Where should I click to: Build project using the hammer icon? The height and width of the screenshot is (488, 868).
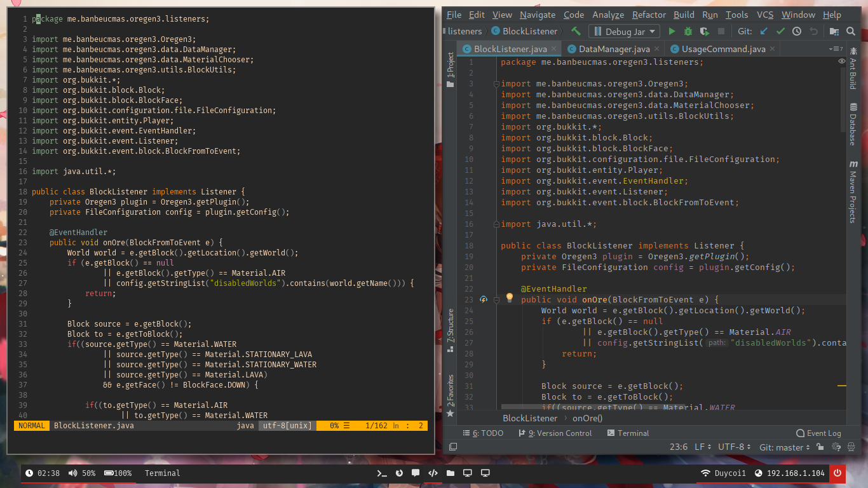576,31
